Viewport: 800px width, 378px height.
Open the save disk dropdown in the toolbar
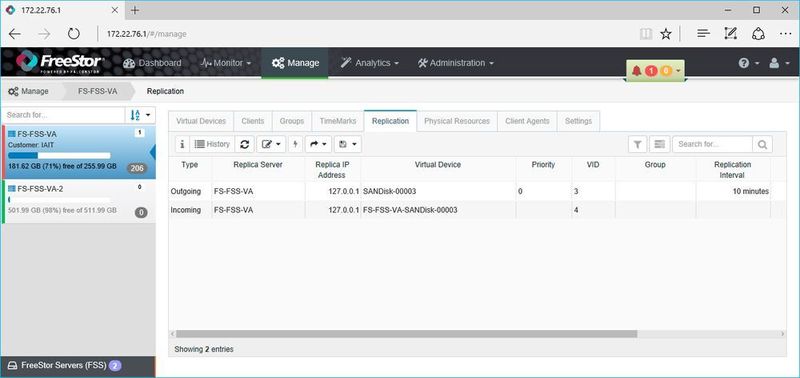(348, 144)
